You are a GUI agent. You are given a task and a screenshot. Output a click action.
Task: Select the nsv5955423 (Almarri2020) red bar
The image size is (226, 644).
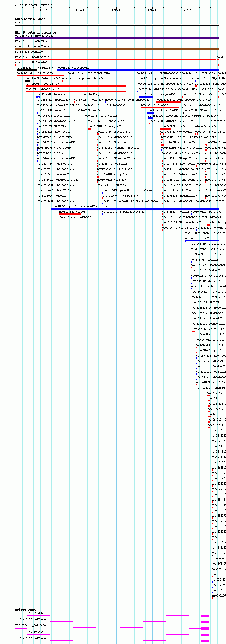[41, 75]
